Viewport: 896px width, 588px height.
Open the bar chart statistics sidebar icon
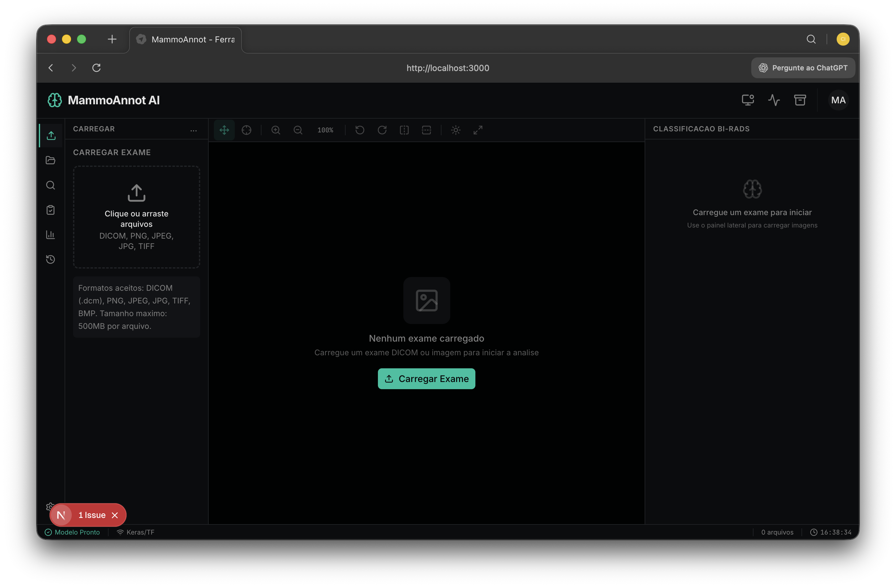tap(51, 235)
